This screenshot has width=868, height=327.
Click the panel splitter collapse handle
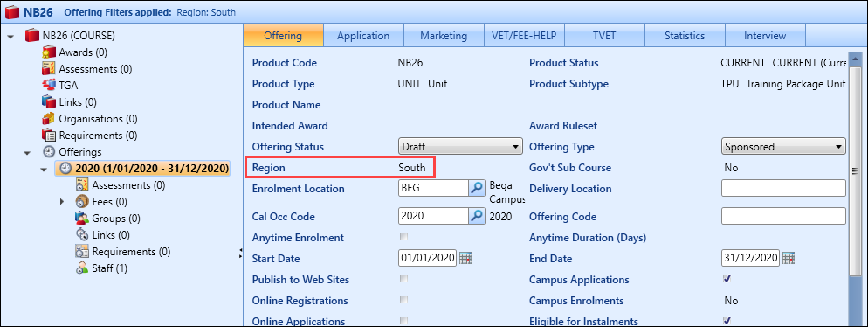click(241, 253)
